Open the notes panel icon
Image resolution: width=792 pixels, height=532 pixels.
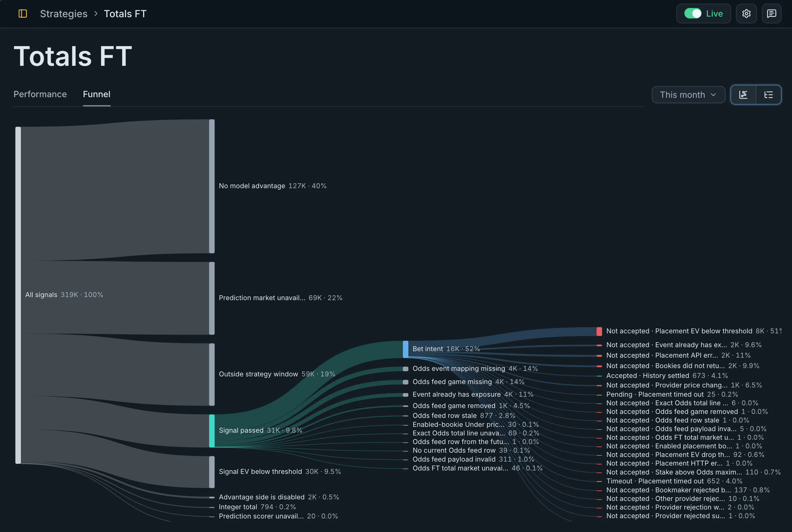[x=771, y=14]
